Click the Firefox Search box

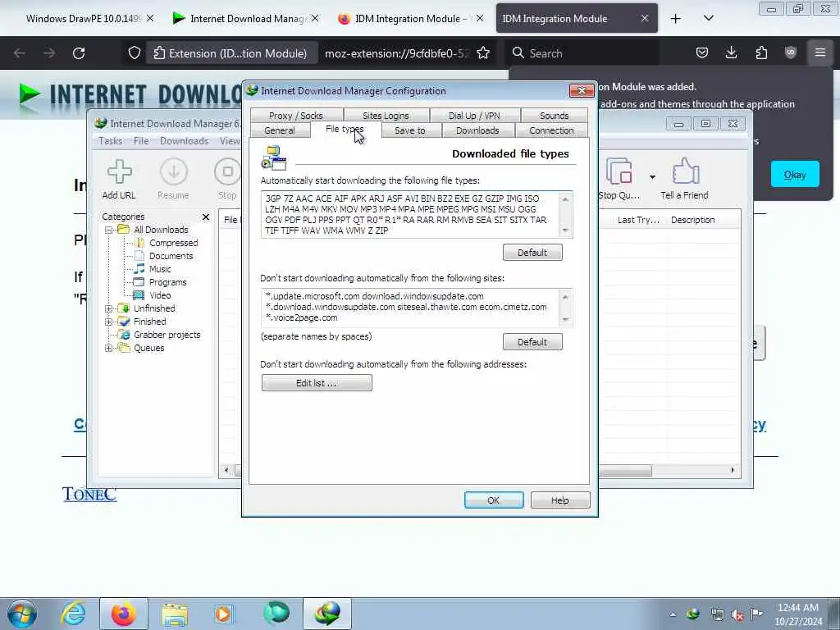tap(582, 53)
